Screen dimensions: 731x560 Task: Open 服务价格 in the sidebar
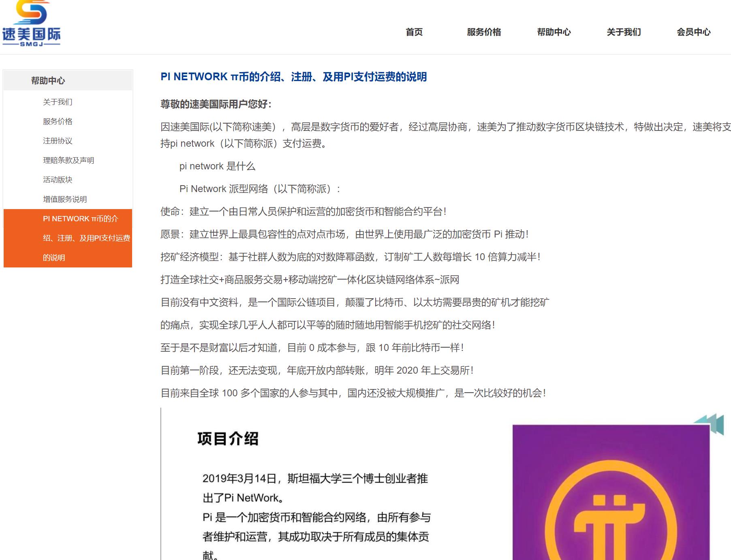(58, 121)
